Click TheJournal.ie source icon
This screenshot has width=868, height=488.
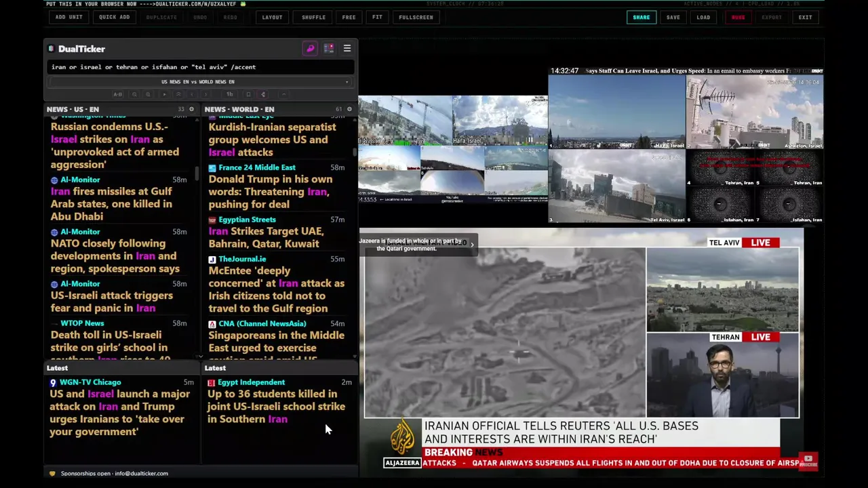tap(212, 259)
